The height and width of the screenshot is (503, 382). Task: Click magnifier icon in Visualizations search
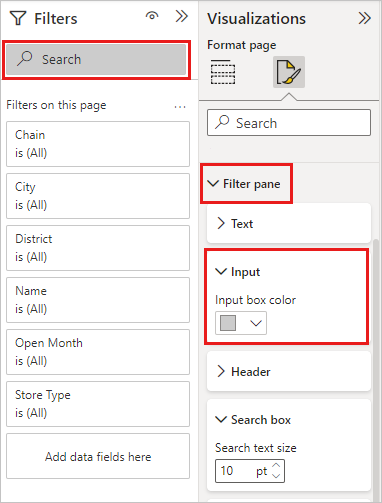pyautogui.click(x=222, y=122)
